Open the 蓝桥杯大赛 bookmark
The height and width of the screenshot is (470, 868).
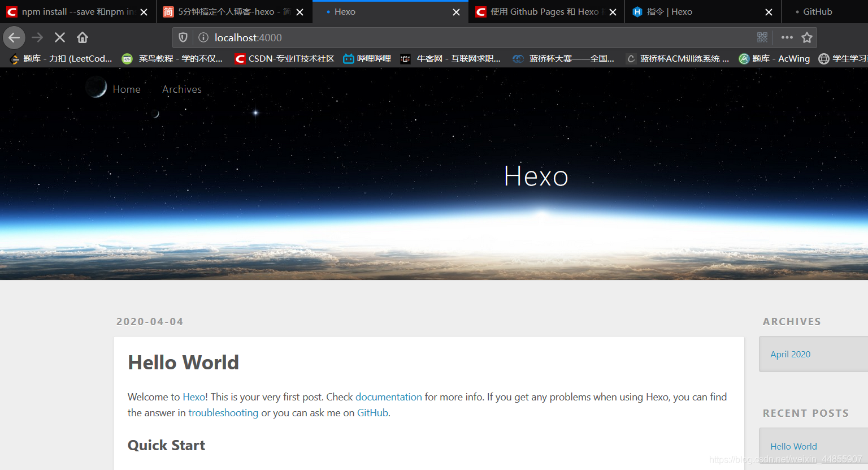pos(563,59)
